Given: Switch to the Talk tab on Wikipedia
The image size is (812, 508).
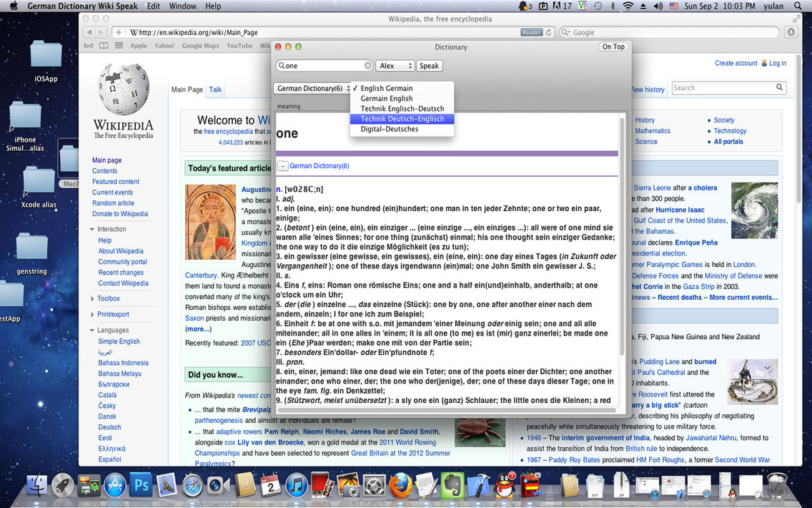Looking at the screenshot, I should 215,89.
